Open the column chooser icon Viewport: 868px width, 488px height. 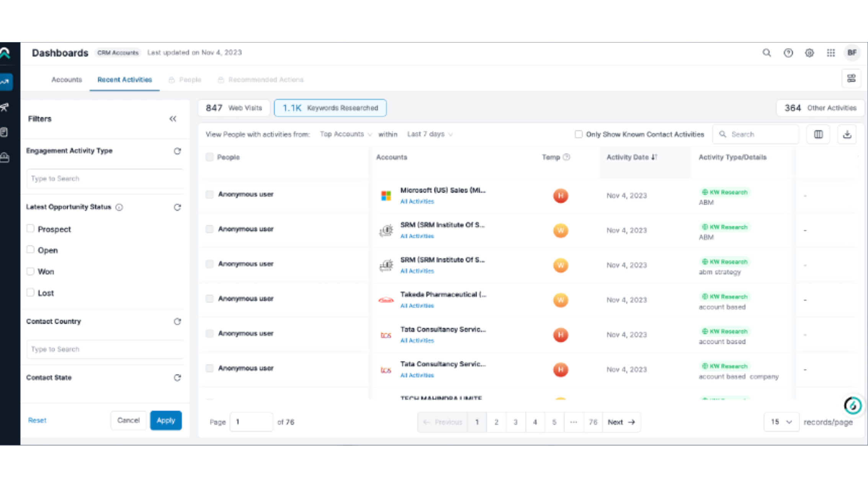coord(818,134)
